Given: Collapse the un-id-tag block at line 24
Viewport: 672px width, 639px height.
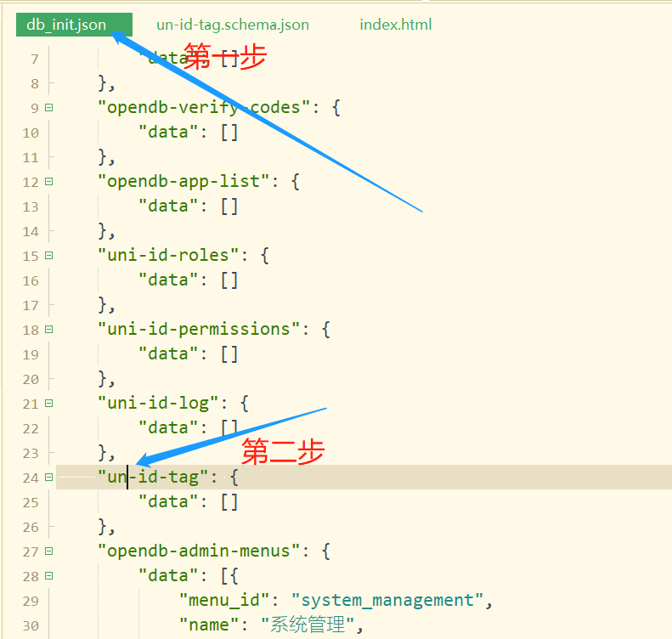Looking at the screenshot, I should point(49,477).
